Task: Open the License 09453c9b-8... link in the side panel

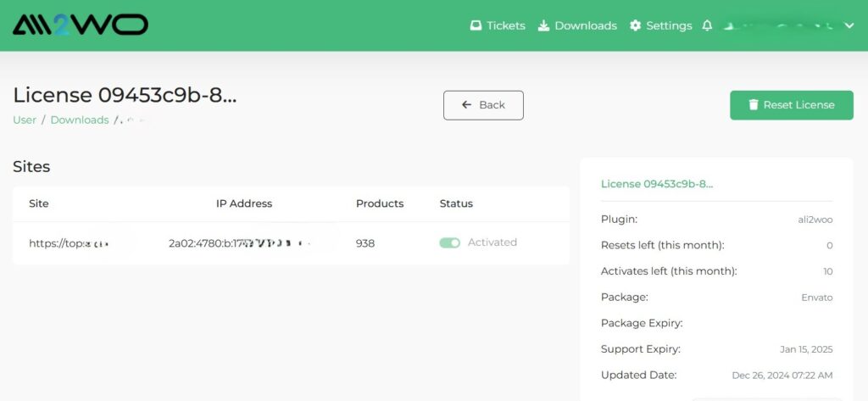Action: tap(657, 183)
